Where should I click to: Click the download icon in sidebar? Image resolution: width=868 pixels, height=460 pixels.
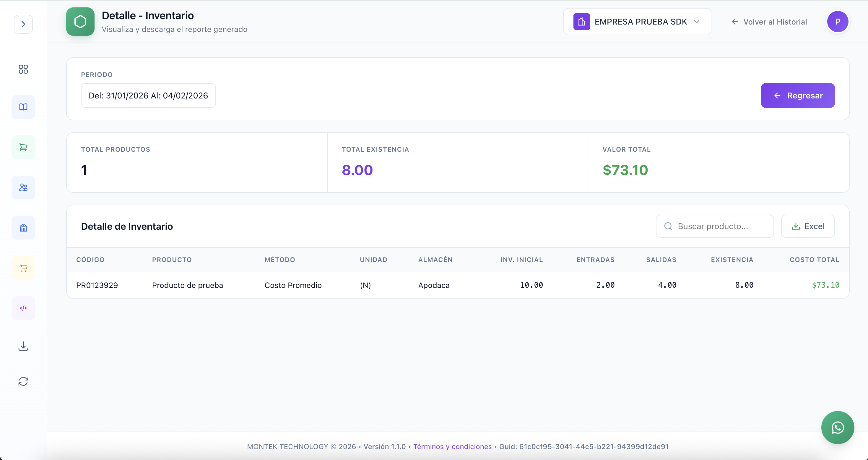(x=23, y=346)
